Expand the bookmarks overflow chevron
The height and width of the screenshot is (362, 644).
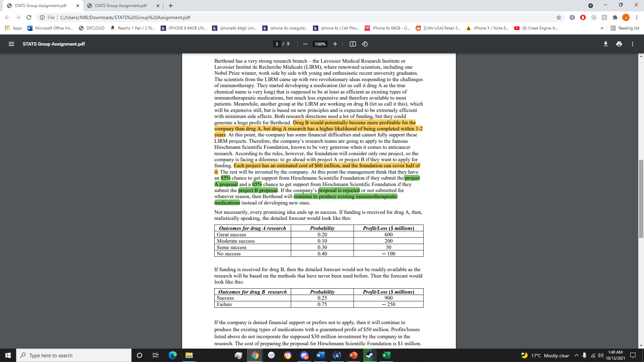[x=602, y=28]
